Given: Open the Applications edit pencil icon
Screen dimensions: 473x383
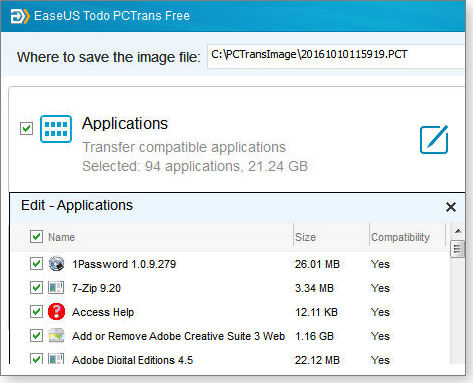Looking at the screenshot, I should 434,139.
